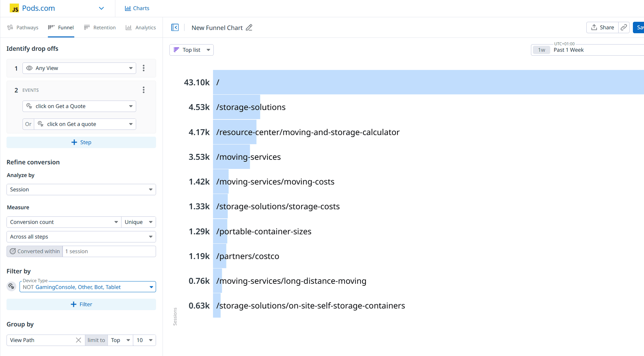Click the Pods.com JS application logo
The height and width of the screenshot is (356, 644).
coord(14,8)
